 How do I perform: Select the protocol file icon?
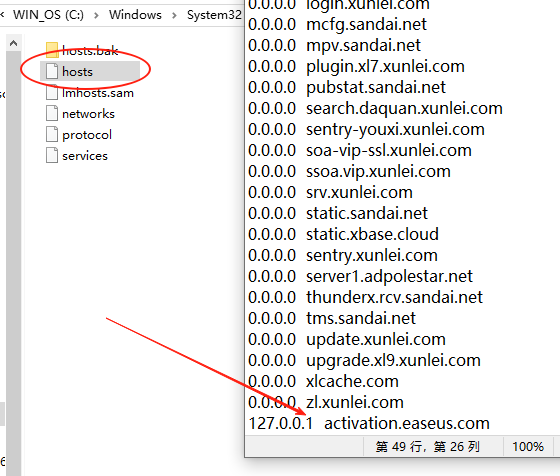[52, 135]
